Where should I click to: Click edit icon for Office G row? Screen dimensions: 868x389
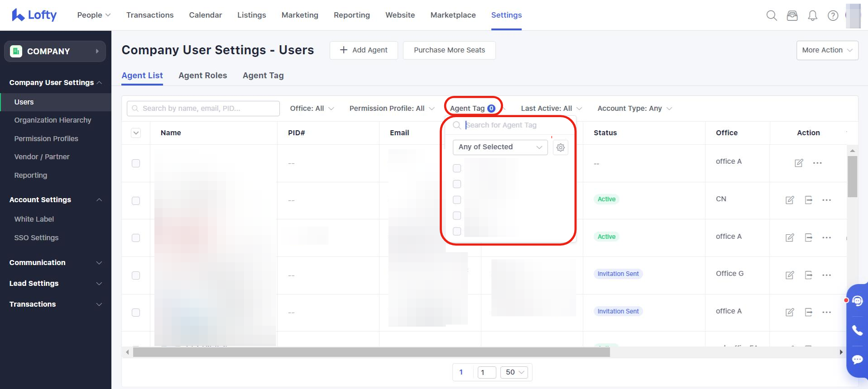pos(790,275)
